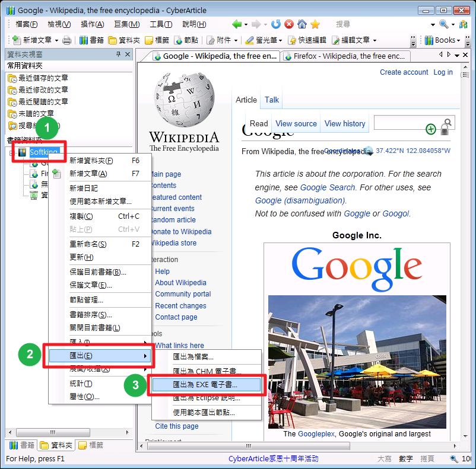This screenshot has height=469, width=476.
Task: Open the 節點 (Nodes) toolbar button
Action: (187, 40)
